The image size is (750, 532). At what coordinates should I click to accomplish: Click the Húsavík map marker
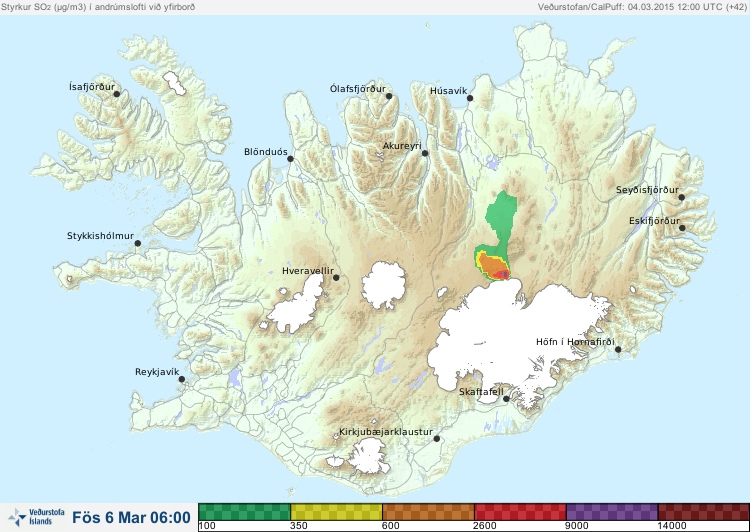coord(470,98)
